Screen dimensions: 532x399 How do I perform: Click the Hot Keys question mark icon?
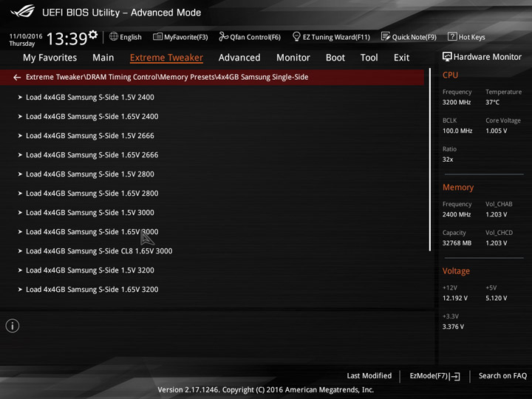coord(452,36)
